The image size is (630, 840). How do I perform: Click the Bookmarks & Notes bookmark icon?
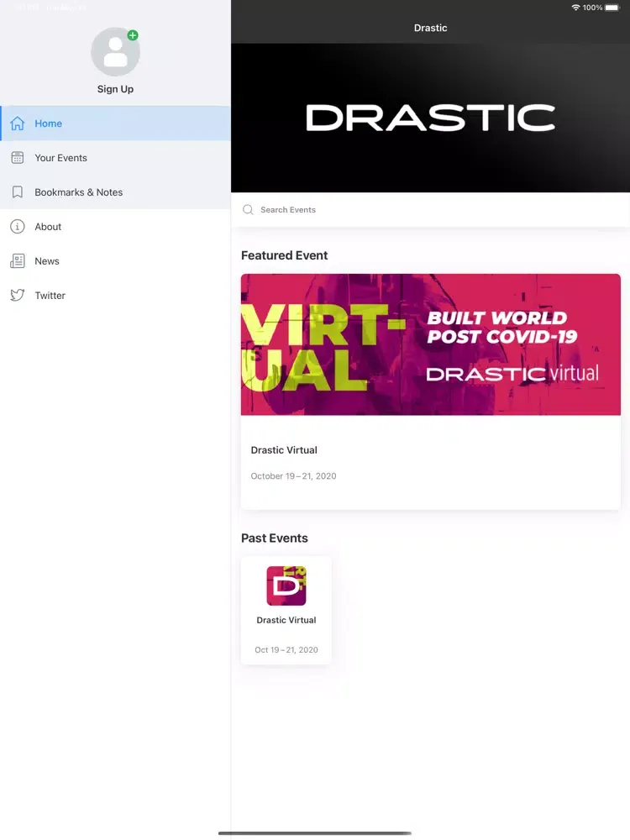18,192
